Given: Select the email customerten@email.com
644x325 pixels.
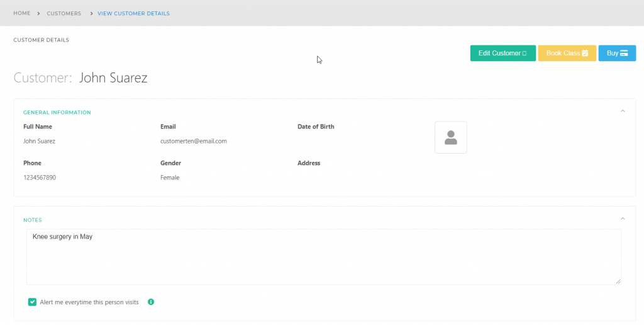Looking at the screenshot, I should [x=194, y=141].
